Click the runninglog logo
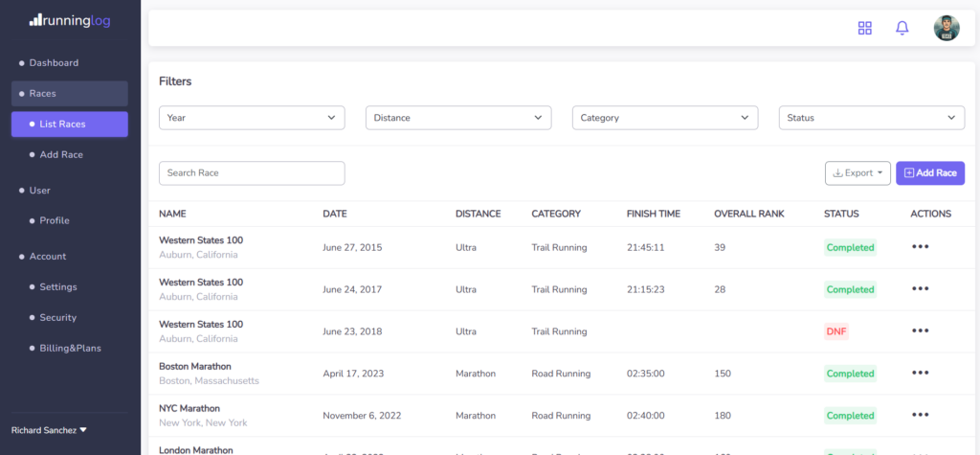 pyautogui.click(x=69, y=18)
